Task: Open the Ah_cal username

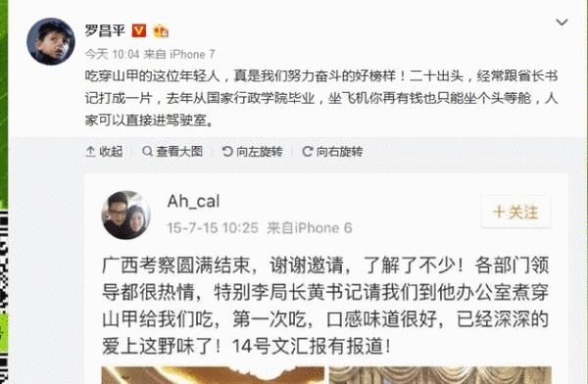Action: (193, 202)
